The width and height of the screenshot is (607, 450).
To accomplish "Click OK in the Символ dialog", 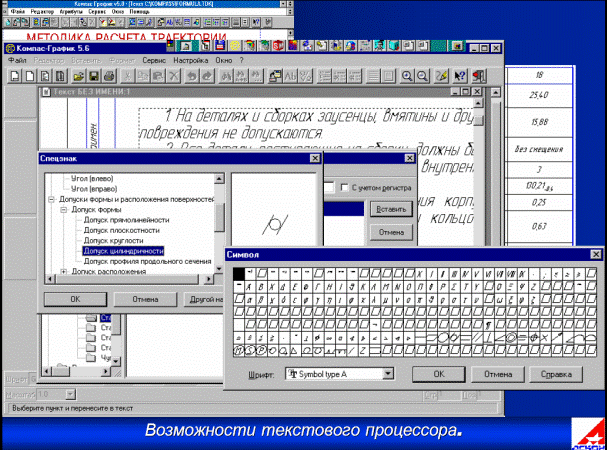I will click(x=439, y=374).
